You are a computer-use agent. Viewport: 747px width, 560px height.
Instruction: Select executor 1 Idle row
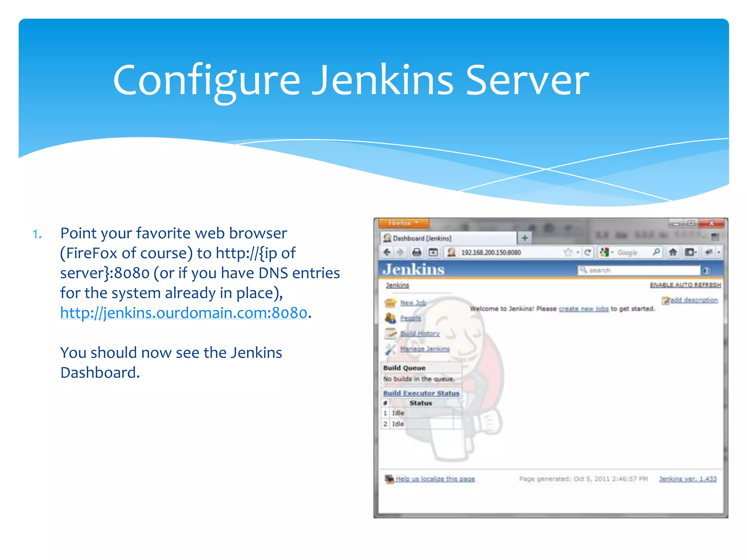[x=421, y=413]
